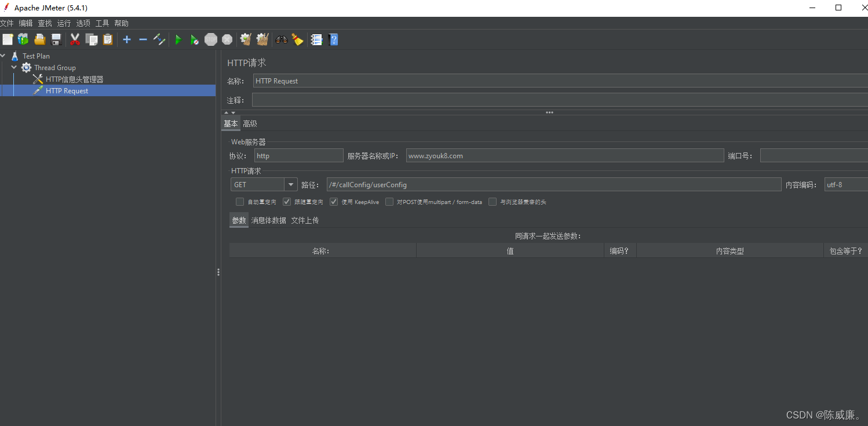Expand all tree nodes with plus icon
Image resolution: width=868 pixels, height=426 pixels.
pos(127,39)
